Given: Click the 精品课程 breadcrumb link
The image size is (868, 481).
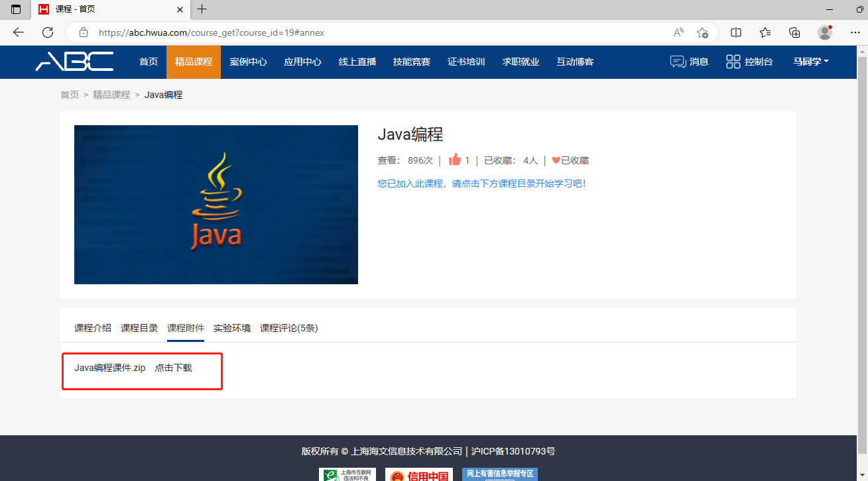Looking at the screenshot, I should [111, 95].
